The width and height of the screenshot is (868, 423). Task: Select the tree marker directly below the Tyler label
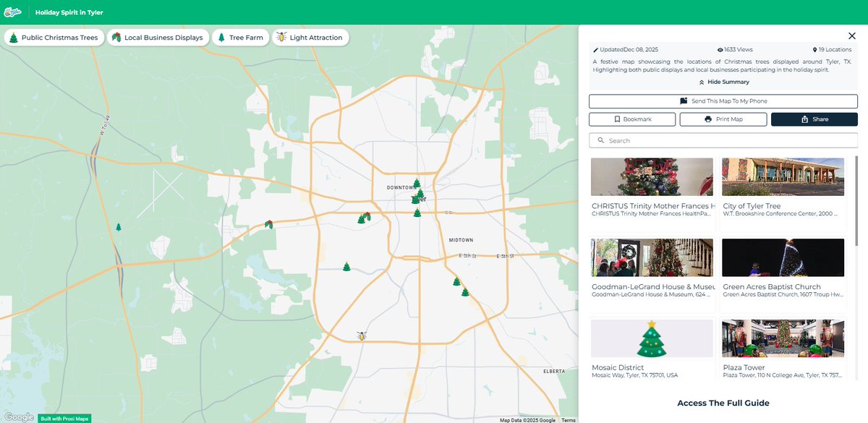pyautogui.click(x=417, y=213)
